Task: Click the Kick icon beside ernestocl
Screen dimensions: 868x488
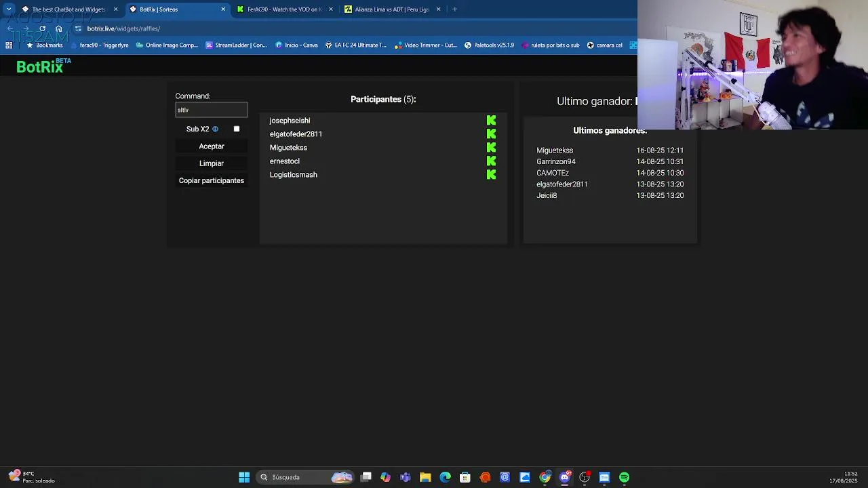Action: pos(491,161)
